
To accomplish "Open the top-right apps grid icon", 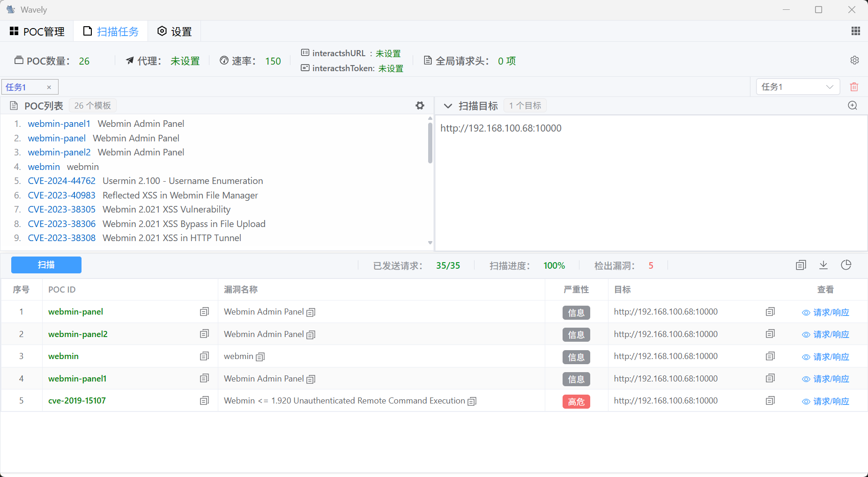I will [x=855, y=31].
